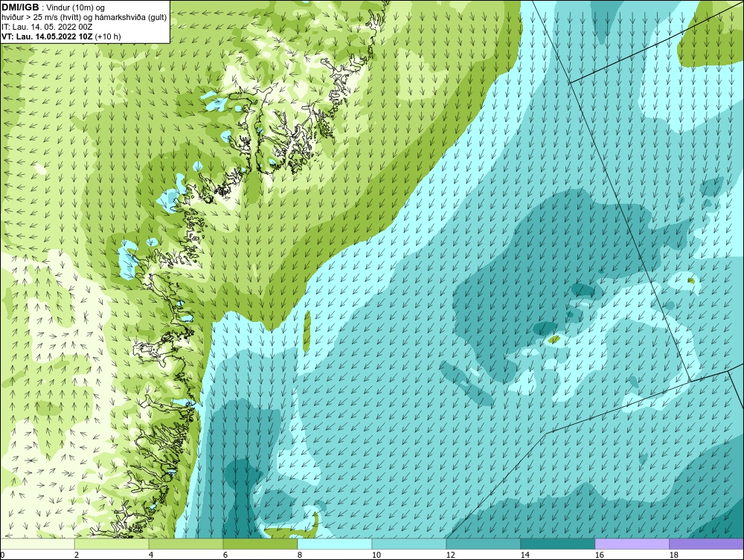
Task: Click the legend value '10'
Action: (376, 555)
